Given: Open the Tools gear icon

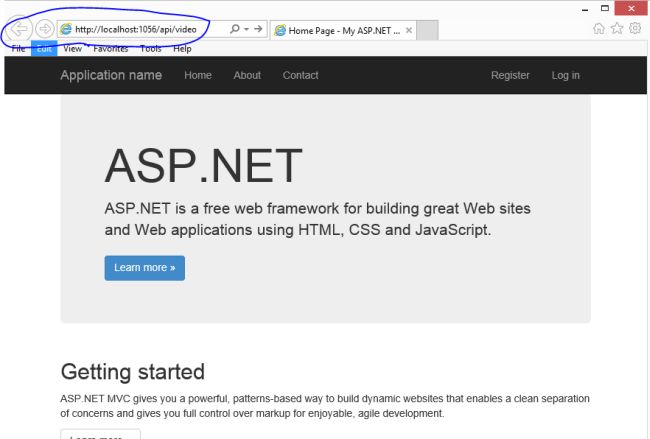Looking at the screenshot, I should (635, 28).
